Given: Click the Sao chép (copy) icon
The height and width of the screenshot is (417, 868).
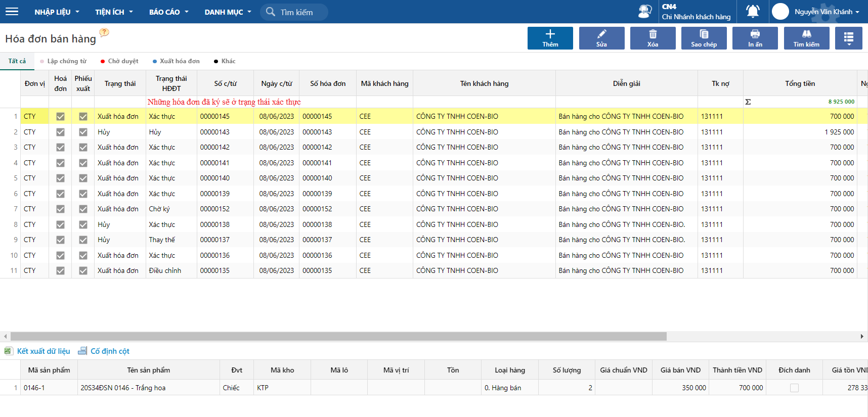Looking at the screenshot, I should [x=704, y=34].
